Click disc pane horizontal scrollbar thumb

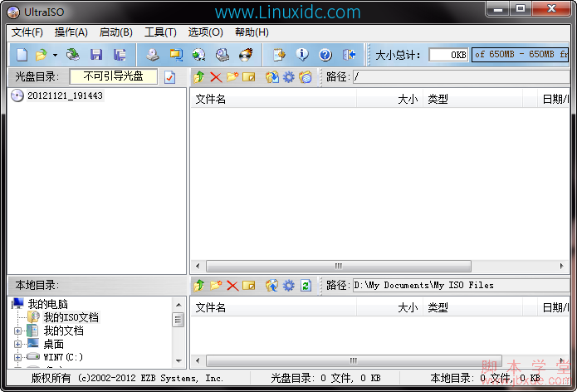339,266
